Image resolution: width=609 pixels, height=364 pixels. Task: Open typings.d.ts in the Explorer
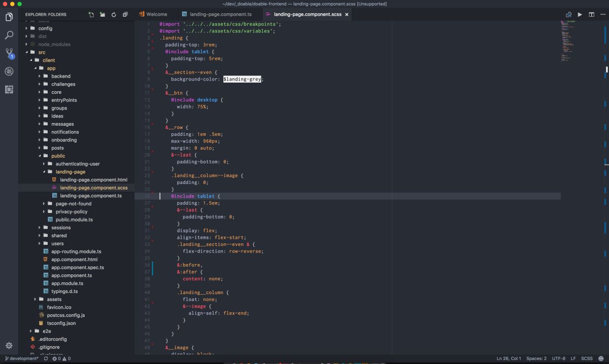64,292
